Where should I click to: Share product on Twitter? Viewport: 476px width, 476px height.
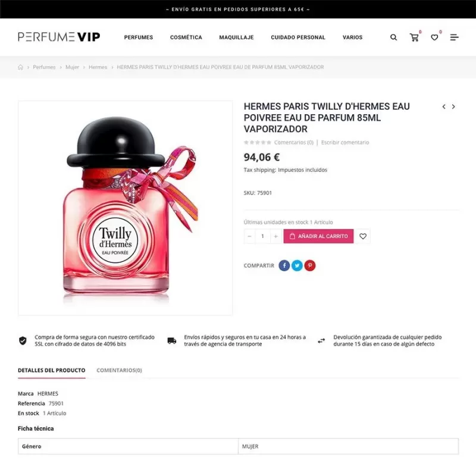(297, 265)
